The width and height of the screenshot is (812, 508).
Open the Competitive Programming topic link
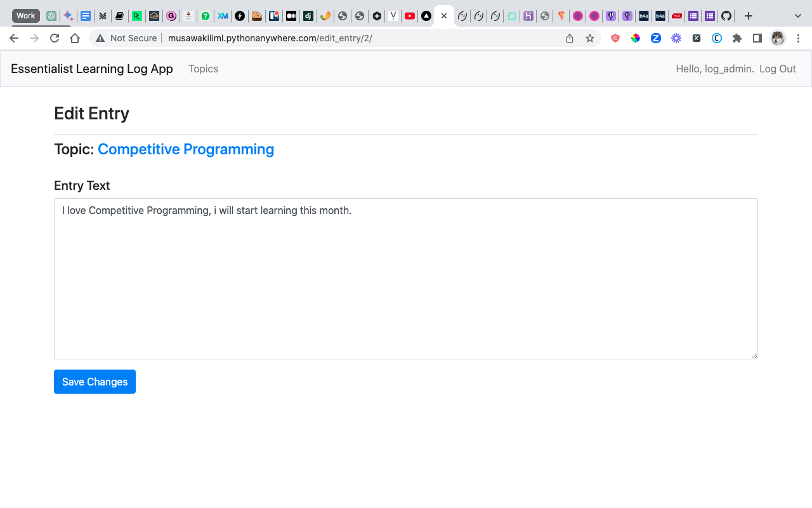coord(185,149)
